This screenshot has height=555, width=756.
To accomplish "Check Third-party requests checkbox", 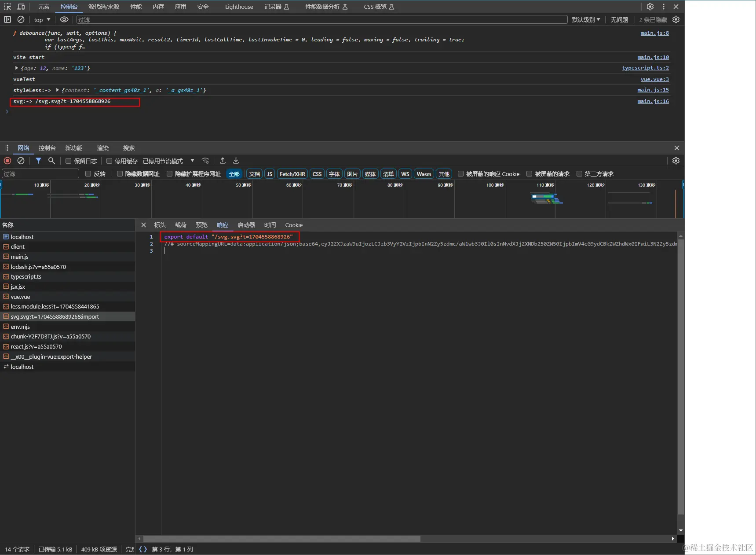I will (x=579, y=174).
